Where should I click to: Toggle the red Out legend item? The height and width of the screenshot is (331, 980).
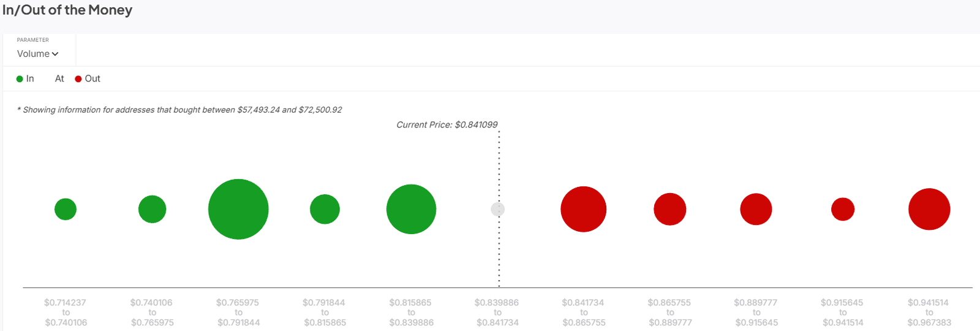[88, 78]
